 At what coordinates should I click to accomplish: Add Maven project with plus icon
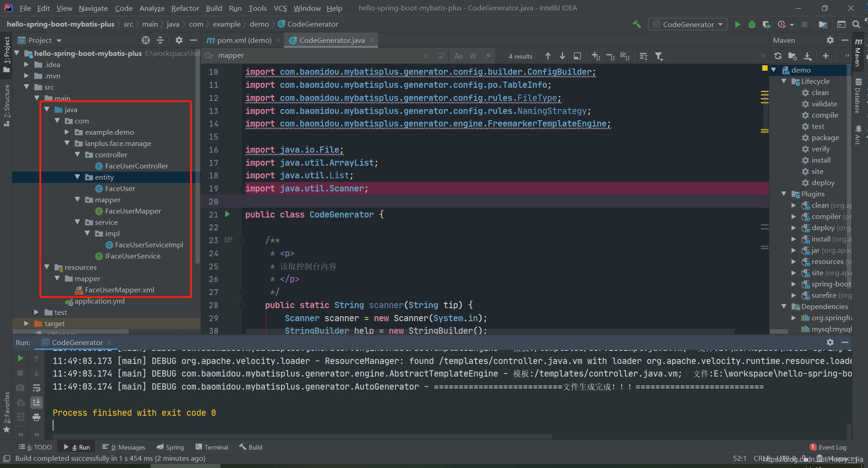pyautogui.click(x=826, y=56)
